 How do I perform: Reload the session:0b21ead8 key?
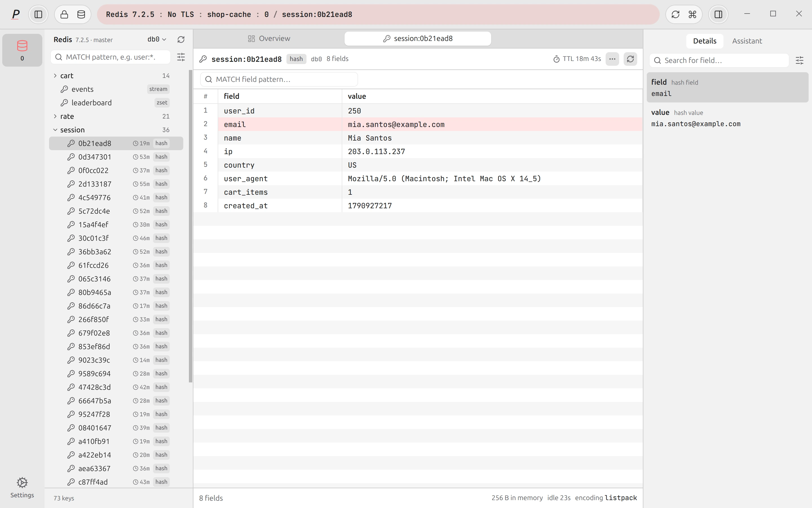tap(630, 59)
